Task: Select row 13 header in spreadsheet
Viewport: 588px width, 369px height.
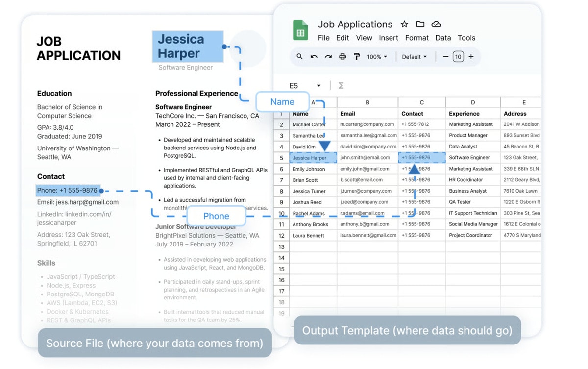Action: tap(282, 246)
